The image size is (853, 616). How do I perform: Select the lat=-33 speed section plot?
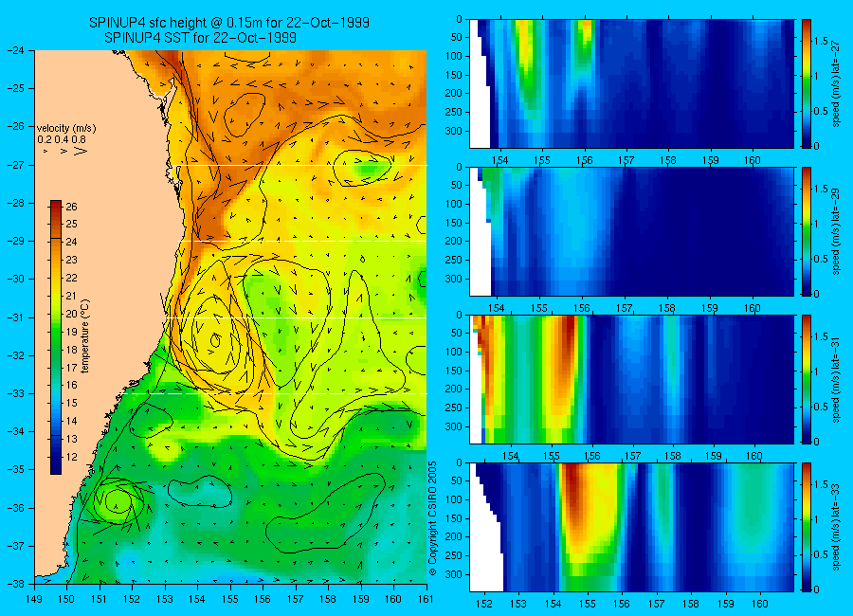[x=631, y=527]
